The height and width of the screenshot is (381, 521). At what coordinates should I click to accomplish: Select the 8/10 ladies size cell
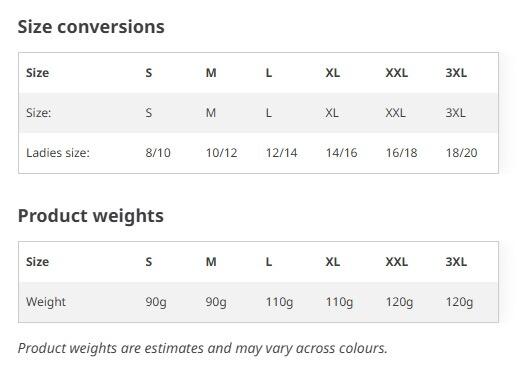158,153
